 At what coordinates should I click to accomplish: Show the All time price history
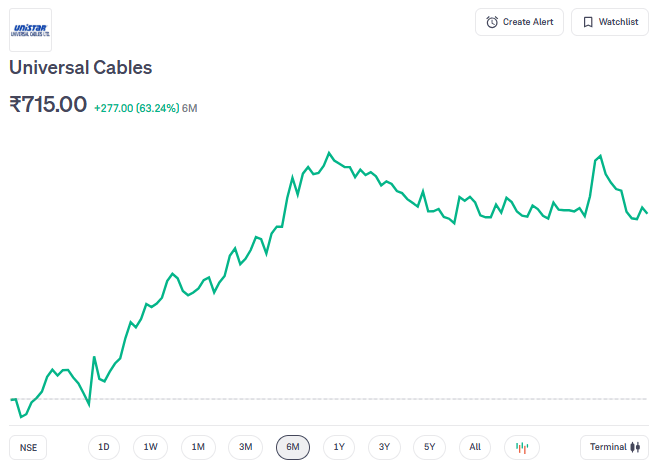(x=475, y=447)
